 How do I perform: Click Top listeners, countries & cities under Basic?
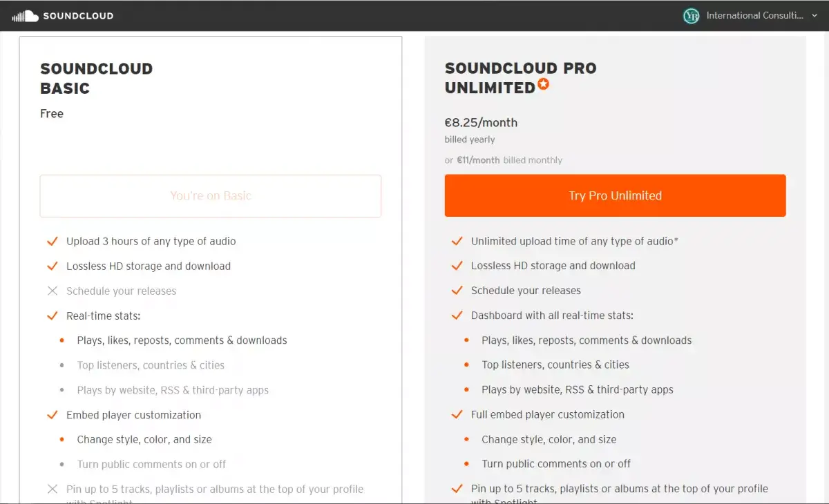point(151,365)
